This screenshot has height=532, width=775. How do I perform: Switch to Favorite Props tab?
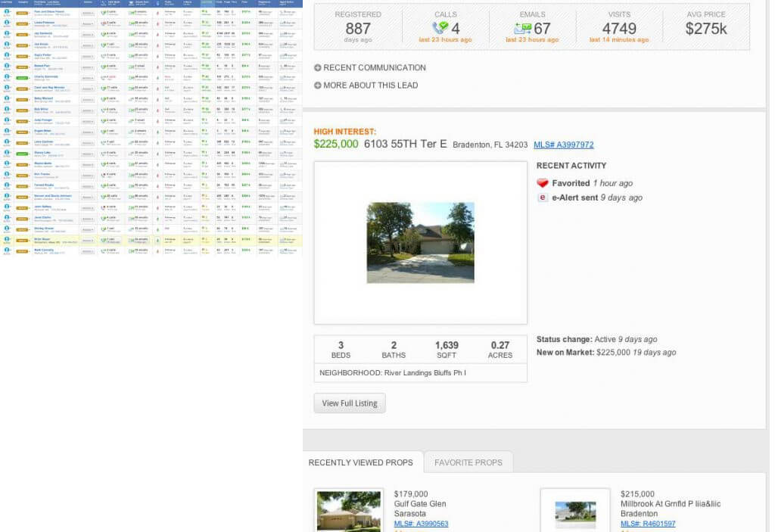coord(468,462)
